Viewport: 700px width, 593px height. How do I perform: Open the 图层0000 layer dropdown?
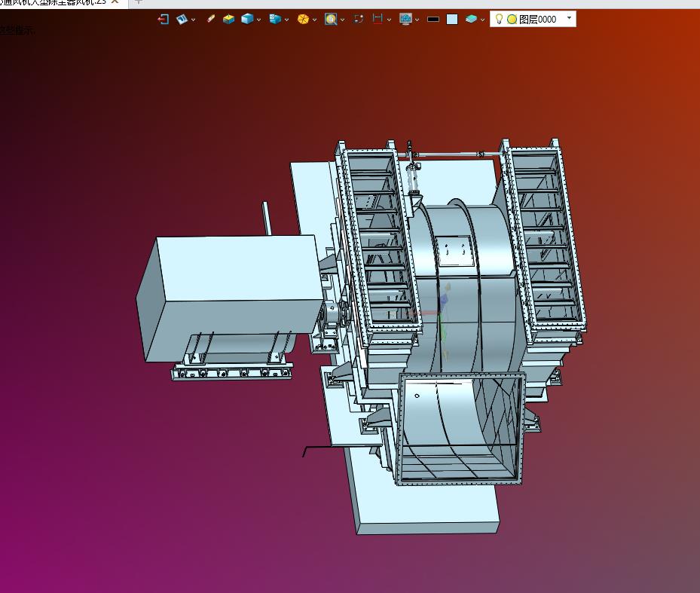pyautogui.click(x=569, y=18)
